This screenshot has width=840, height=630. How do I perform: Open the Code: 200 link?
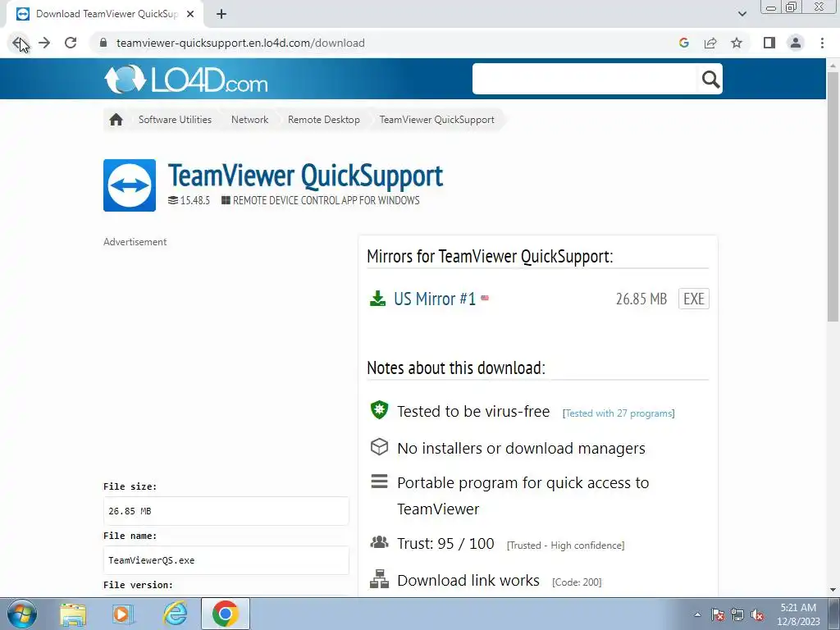coord(577,582)
